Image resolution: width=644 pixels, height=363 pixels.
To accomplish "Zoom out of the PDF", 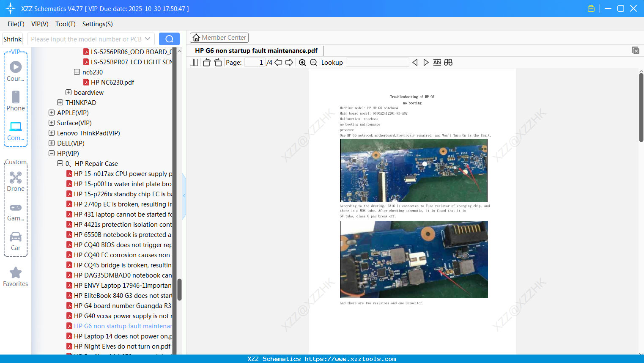I will pyautogui.click(x=313, y=63).
